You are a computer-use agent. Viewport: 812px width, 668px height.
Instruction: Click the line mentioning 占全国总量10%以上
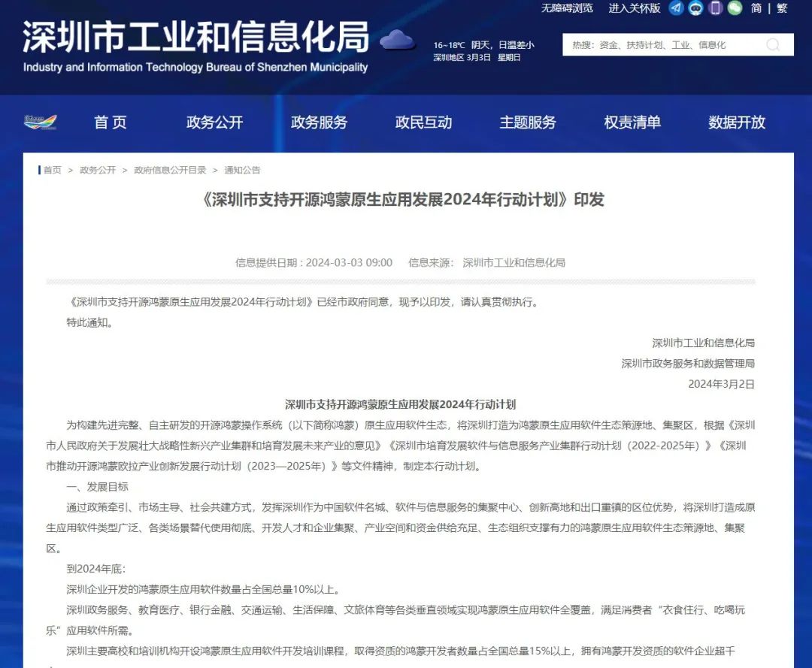point(204,589)
